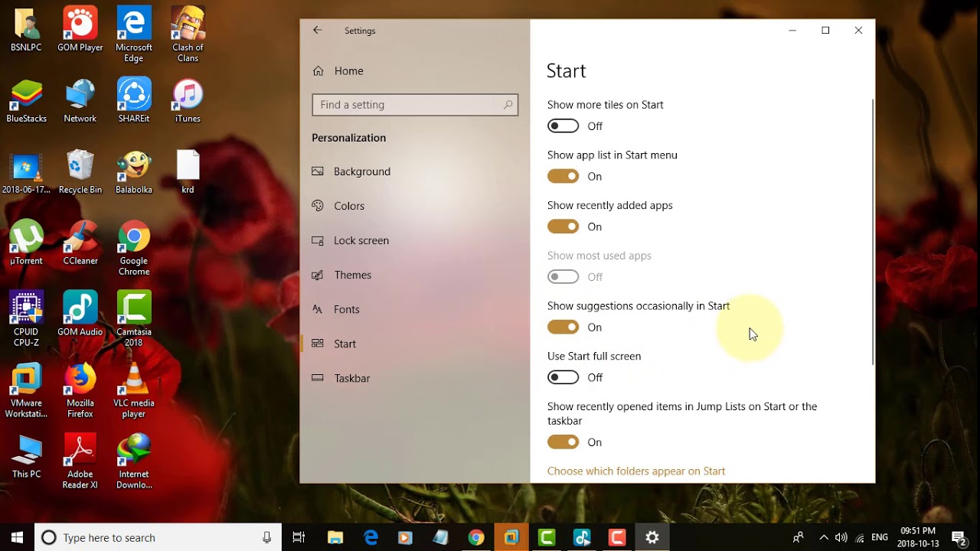Viewport: 980px width, 551px height.
Task: Turn off Show app list in Start menu
Action: [x=563, y=177]
